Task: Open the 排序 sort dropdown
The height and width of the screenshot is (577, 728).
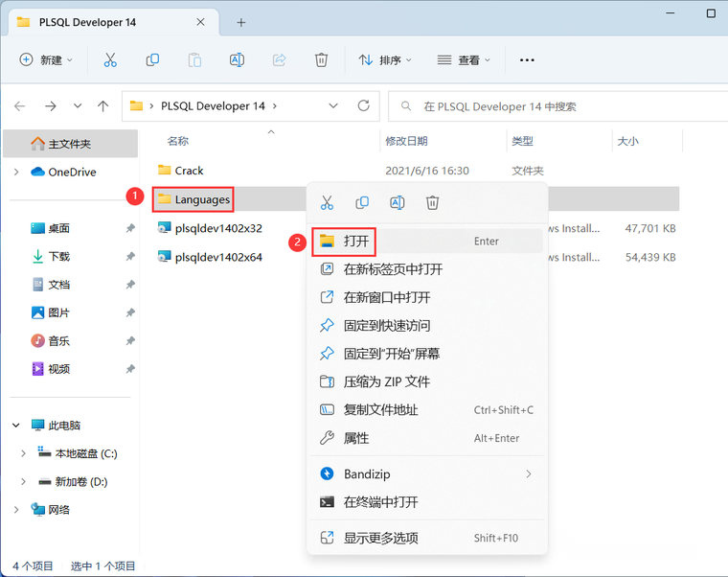Action: [x=385, y=60]
